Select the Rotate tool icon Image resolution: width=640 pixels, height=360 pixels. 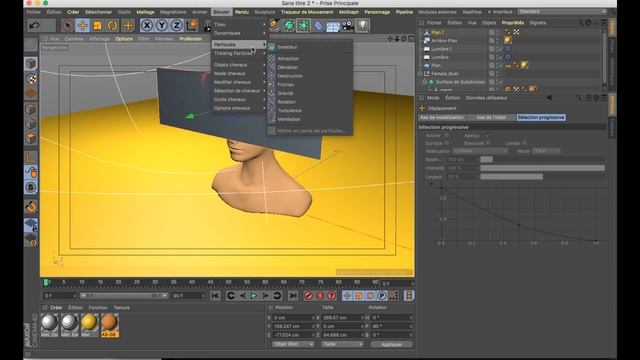point(112,26)
